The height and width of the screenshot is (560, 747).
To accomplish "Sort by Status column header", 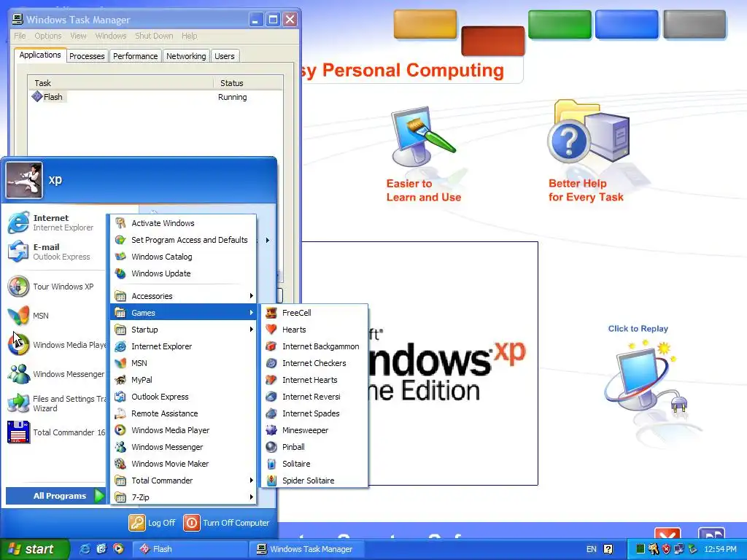I will (248, 83).
